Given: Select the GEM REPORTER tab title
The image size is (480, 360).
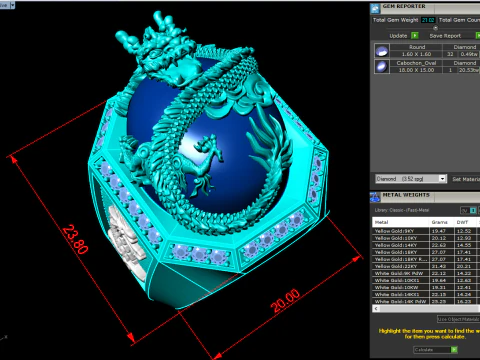Looking at the screenshot, I should (404, 6).
